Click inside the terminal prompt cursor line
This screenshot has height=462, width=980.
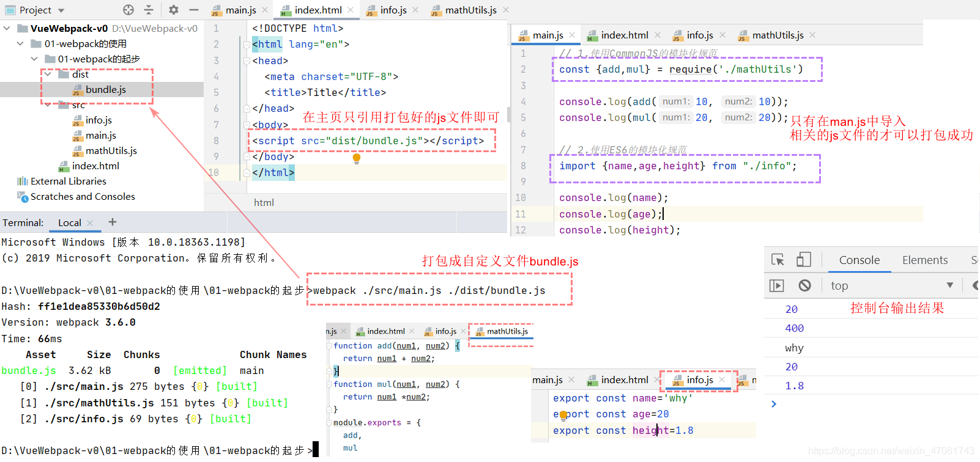click(316, 450)
